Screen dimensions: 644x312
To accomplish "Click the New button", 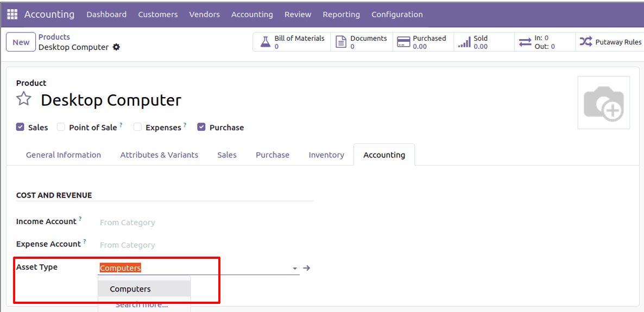I will pyautogui.click(x=21, y=42).
